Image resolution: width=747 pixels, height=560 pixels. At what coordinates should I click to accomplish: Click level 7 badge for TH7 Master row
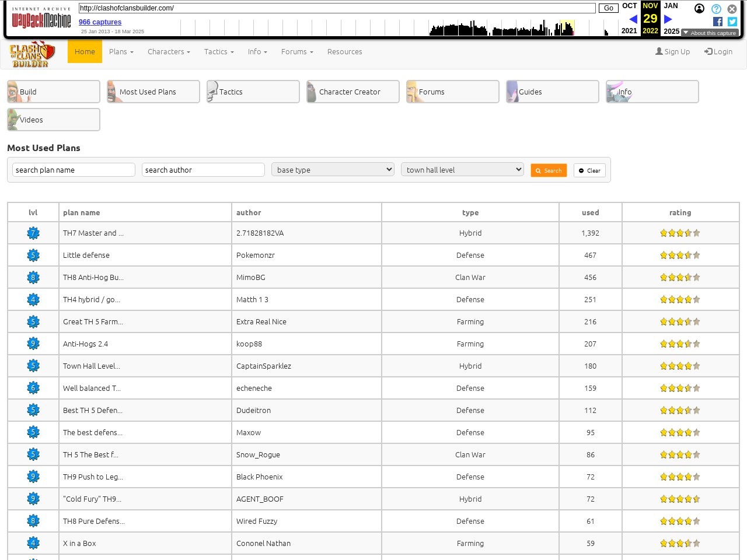click(33, 233)
